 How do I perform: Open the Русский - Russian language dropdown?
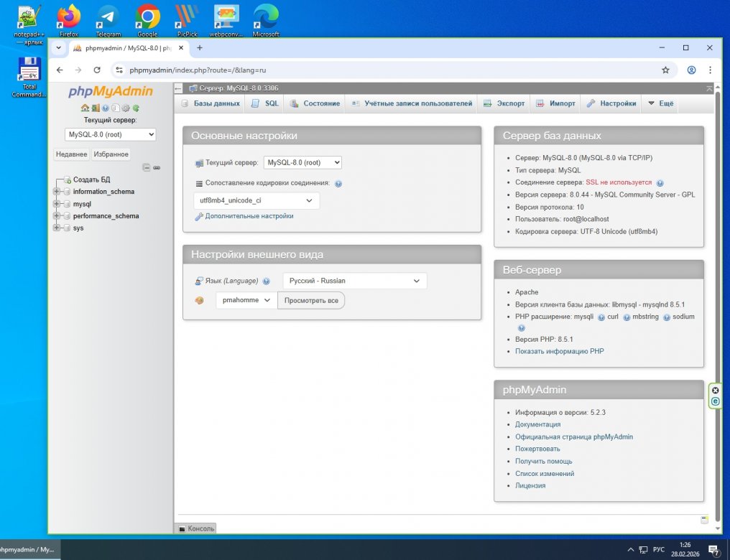pos(355,281)
